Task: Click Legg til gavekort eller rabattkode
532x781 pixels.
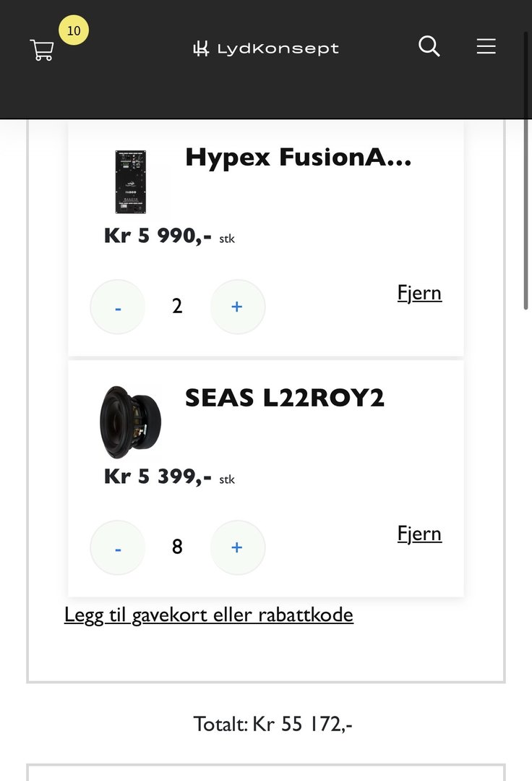Action: coord(209,615)
